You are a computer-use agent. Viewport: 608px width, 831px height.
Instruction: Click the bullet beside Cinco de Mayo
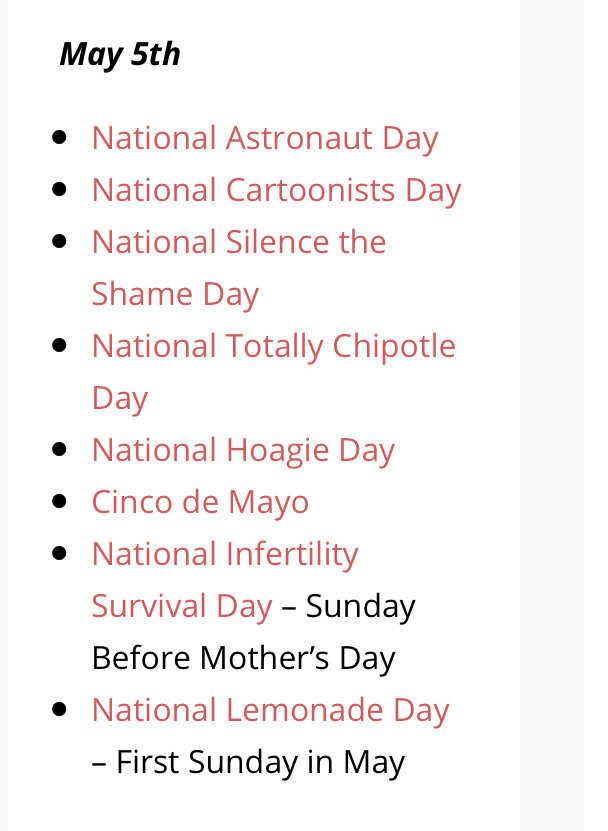coord(59,501)
